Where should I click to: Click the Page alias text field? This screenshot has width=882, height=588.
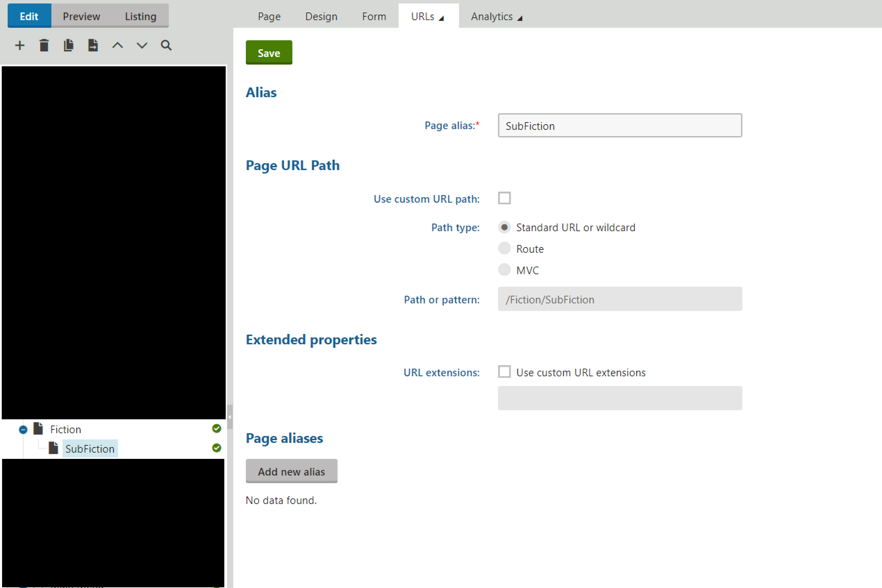point(619,126)
